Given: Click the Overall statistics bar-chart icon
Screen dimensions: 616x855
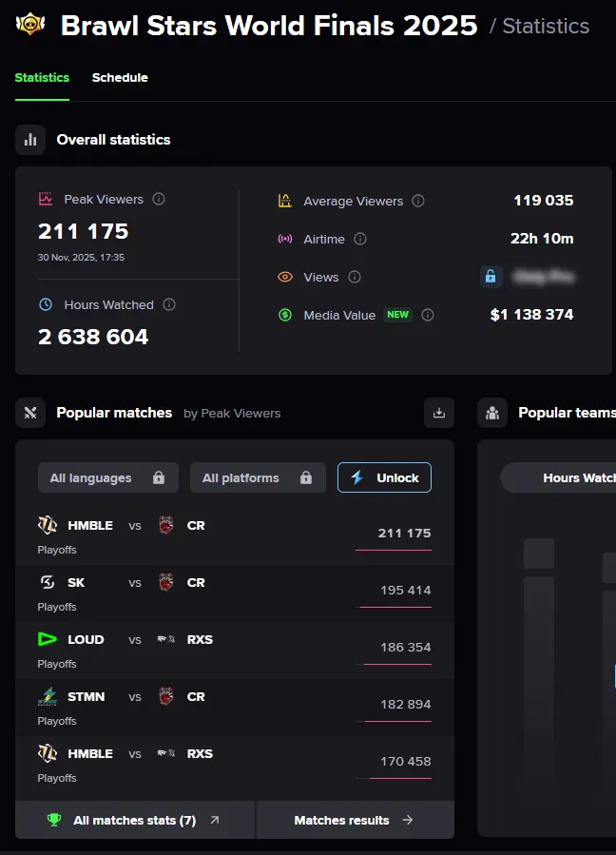Looking at the screenshot, I should pos(30,140).
